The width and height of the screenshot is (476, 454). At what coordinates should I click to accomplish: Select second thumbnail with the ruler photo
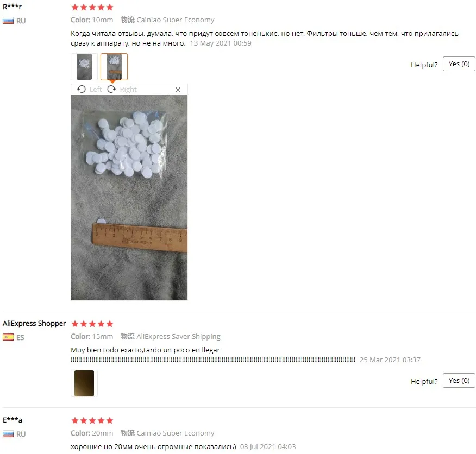(x=114, y=67)
